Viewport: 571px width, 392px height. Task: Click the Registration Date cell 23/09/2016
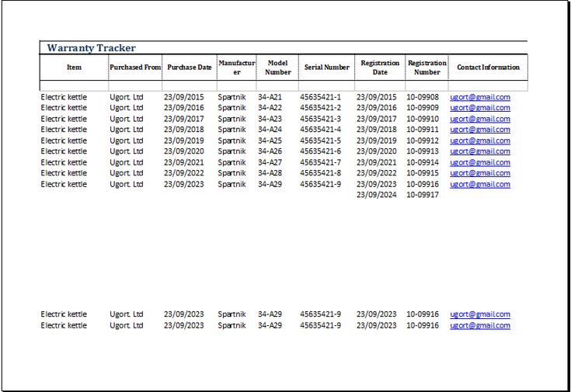pos(376,108)
